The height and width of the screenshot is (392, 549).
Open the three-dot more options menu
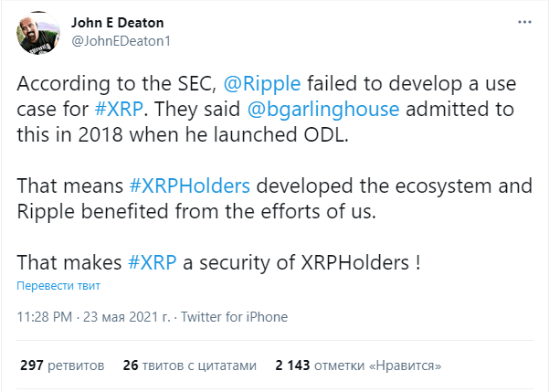(x=524, y=22)
